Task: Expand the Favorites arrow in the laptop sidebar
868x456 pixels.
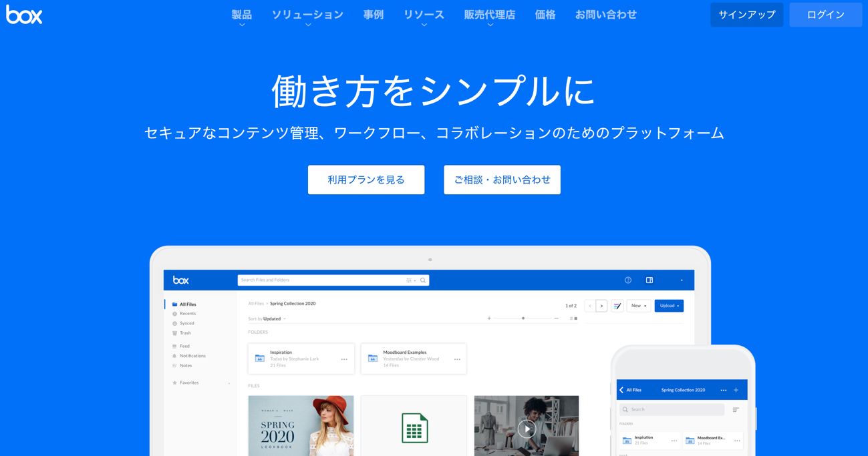Action: click(229, 383)
